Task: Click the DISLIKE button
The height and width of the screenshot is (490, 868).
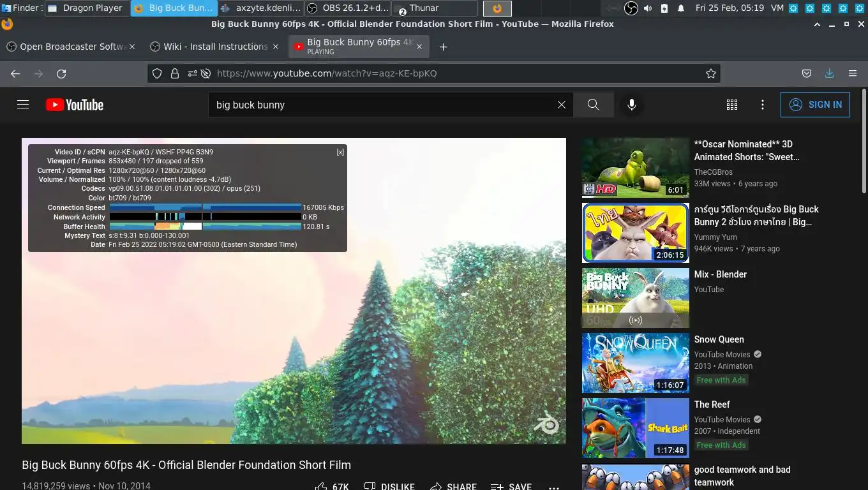Action: pos(389,487)
